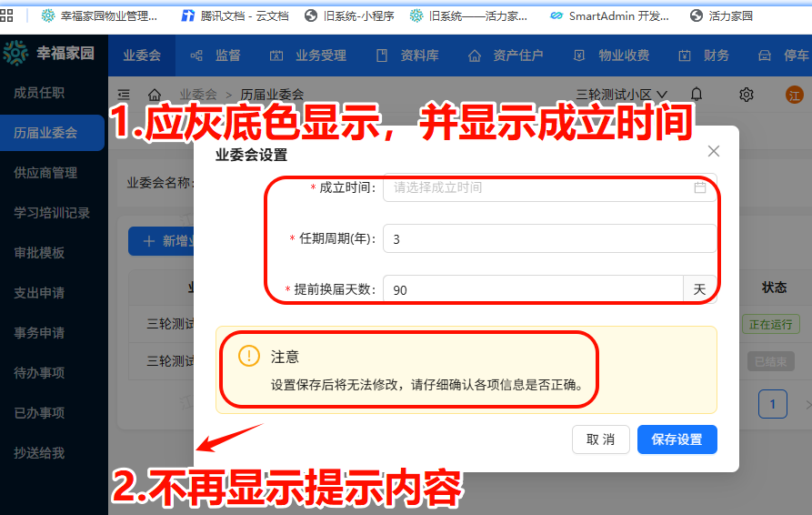This screenshot has height=515, width=812.
Task: Click the 取消 button
Action: tap(601, 439)
